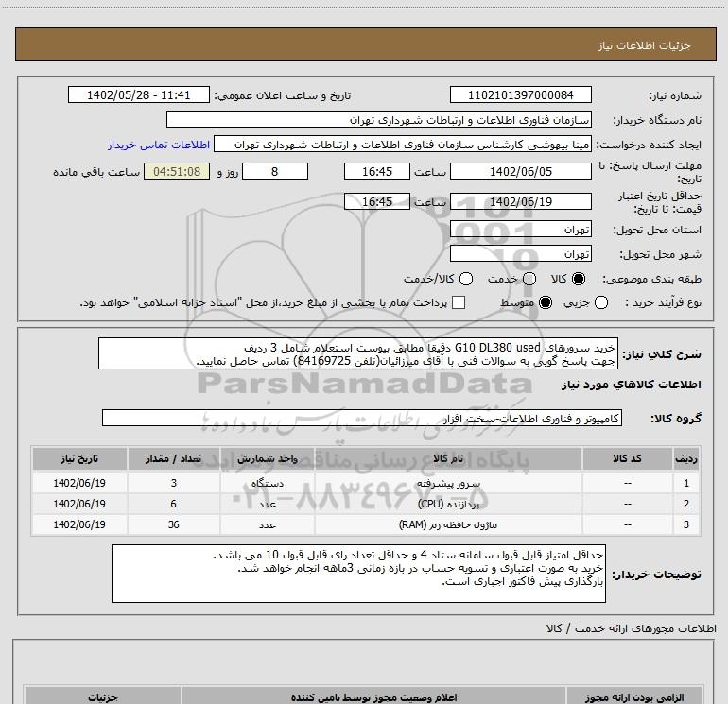Click the quantity cell showing 6
The height and width of the screenshot is (704, 728).
pos(174,504)
